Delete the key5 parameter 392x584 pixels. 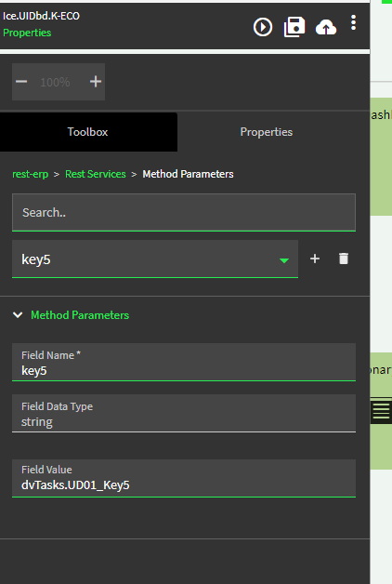coord(344,259)
